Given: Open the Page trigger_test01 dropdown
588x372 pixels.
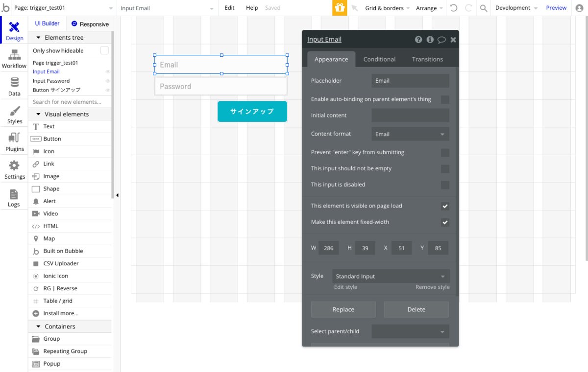Looking at the screenshot, I should [63, 8].
